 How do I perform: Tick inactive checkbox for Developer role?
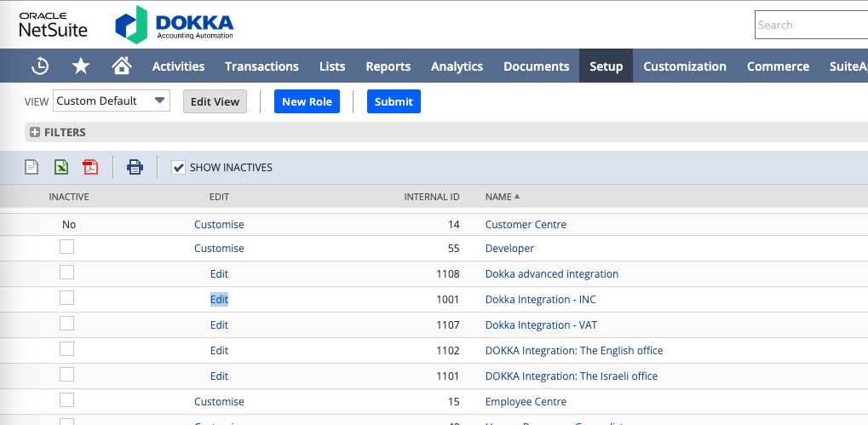67,247
